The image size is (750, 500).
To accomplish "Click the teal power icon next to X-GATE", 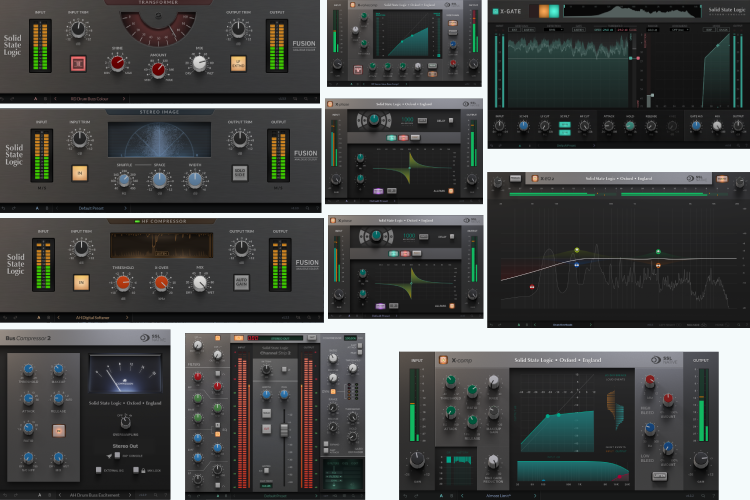I will (496, 11).
